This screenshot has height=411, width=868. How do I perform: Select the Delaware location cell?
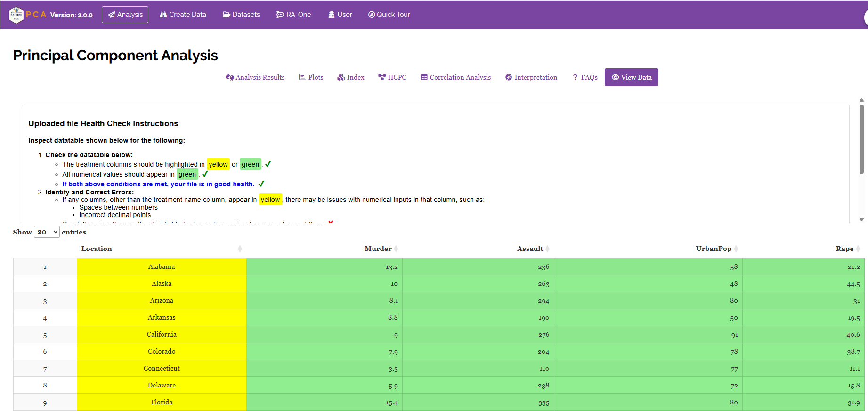(162, 385)
